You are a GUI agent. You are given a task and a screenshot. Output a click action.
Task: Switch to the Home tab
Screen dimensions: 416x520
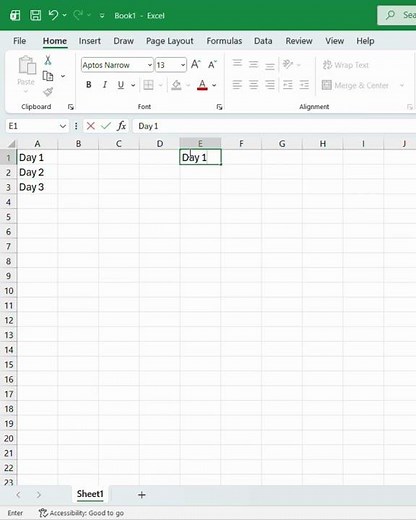pos(55,41)
